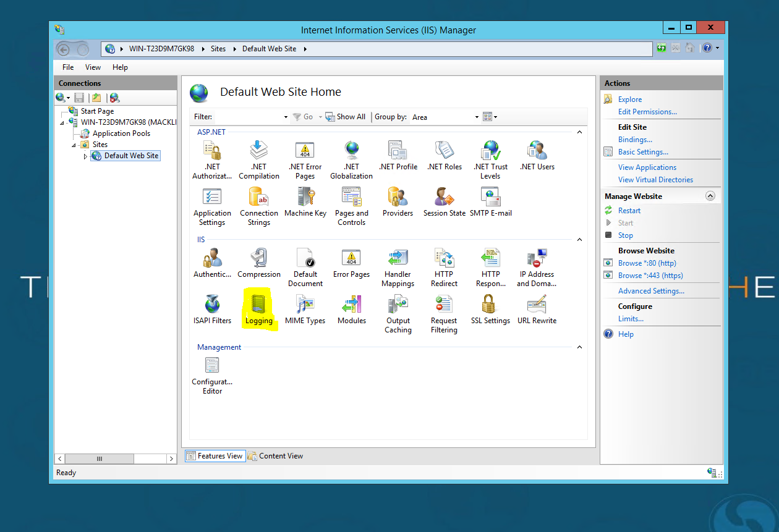Open the File menu
This screenshot has height=532, width=779.
click(x=68, y=67)
